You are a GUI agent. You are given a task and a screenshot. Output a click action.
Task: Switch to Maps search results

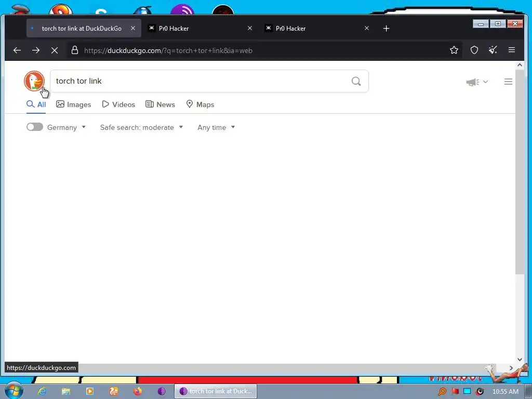coord(200,104)
